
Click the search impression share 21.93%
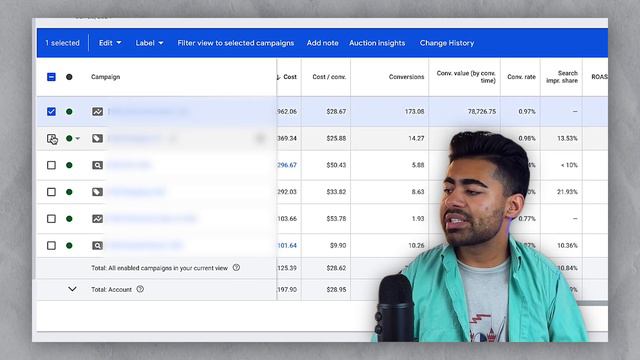click(567, 192)
